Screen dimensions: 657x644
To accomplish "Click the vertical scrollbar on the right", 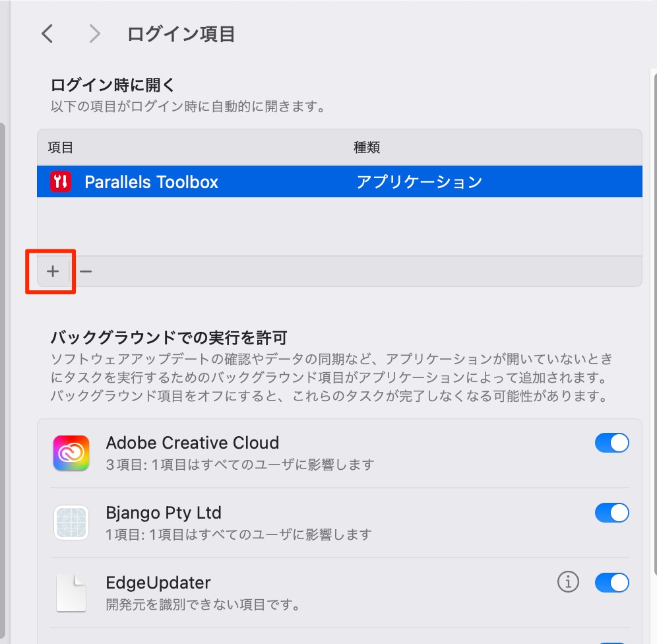I will pyautogui.click(x=654, y=323).
